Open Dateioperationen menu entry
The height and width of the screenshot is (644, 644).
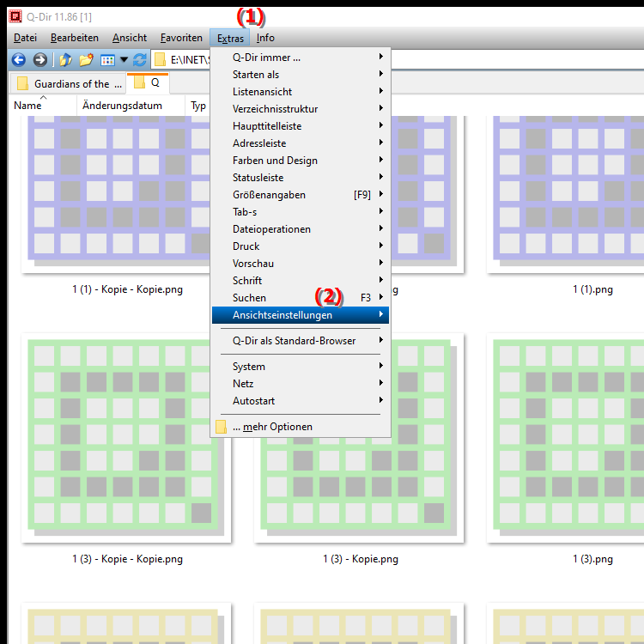[301, 229]
